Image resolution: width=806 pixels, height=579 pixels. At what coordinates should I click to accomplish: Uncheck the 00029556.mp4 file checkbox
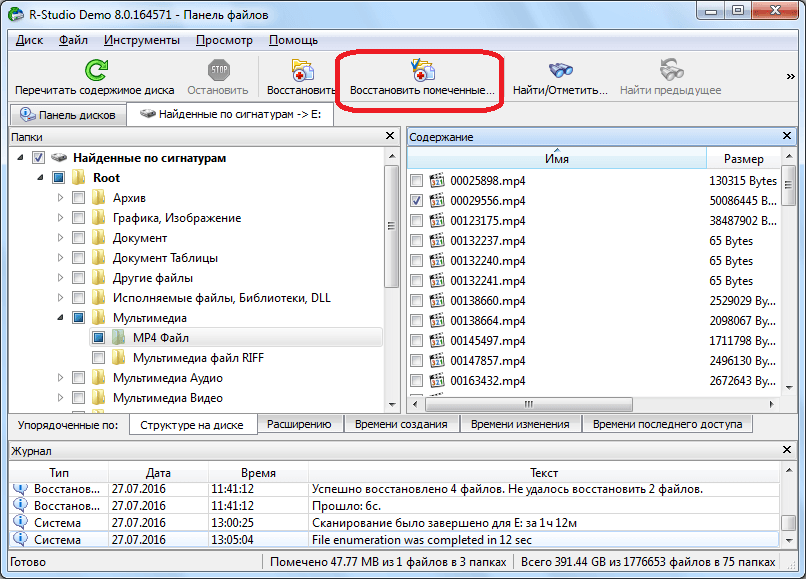point(417,201)
